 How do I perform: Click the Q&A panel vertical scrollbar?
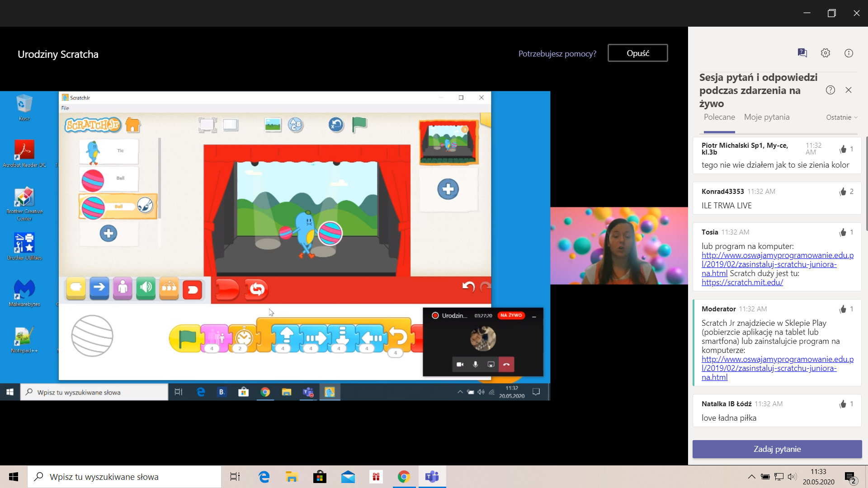pos(866,183)
